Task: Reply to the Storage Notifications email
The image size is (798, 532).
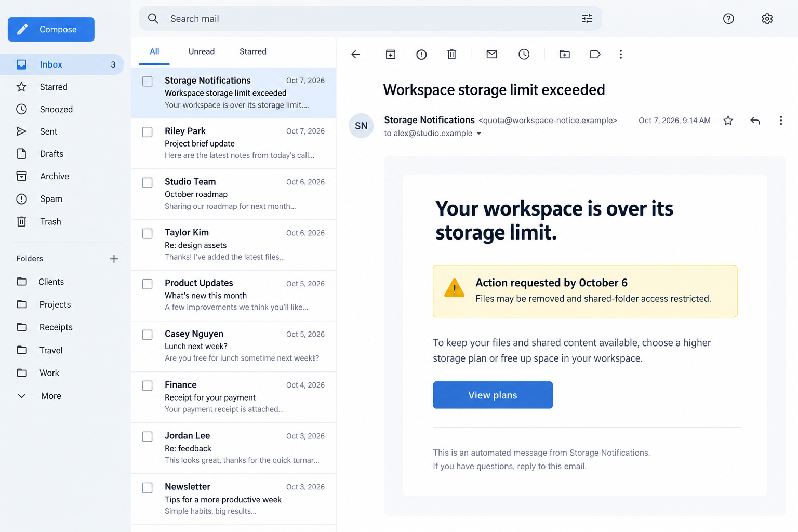Action: pos(755,121)
